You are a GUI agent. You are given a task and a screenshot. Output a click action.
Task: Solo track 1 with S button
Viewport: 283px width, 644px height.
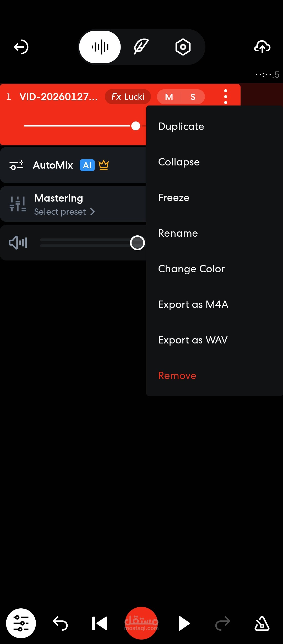tap(193, 97)
